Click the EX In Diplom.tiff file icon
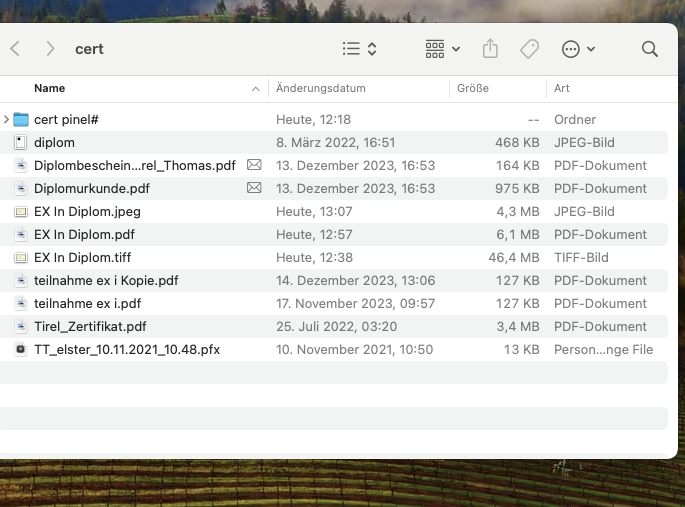 (21, 257)
